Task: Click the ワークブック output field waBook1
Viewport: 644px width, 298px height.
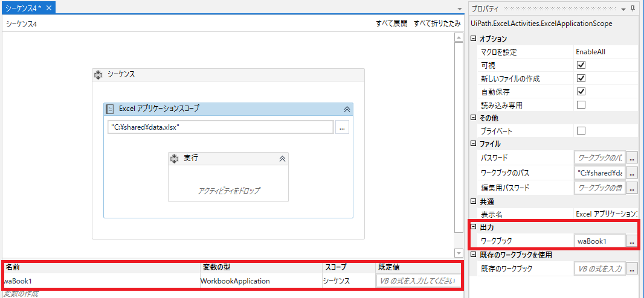Action: coord(600,241)
